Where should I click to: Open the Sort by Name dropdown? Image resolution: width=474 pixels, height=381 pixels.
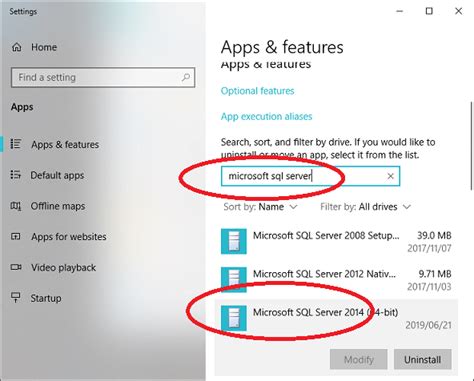click(x=260, y=207)
